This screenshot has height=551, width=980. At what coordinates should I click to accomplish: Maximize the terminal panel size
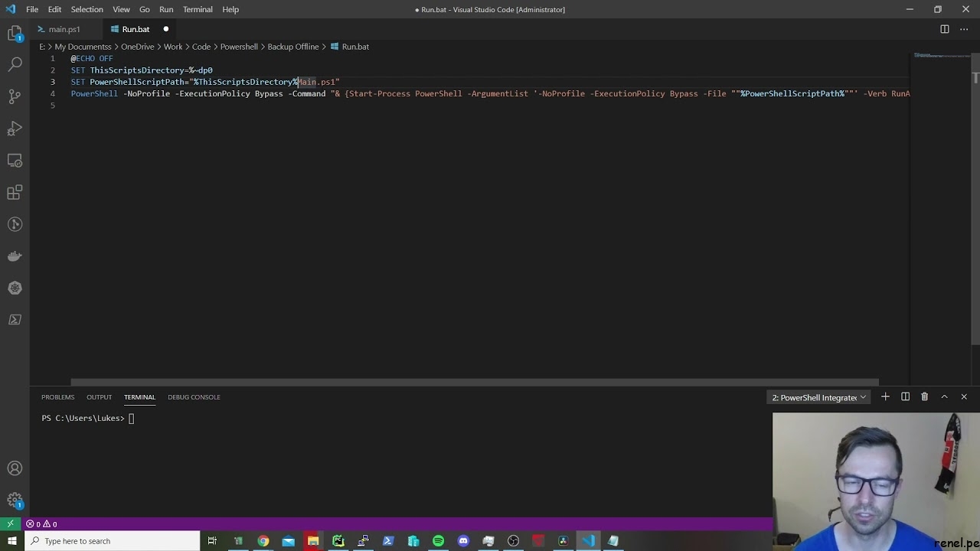click(x=944, y=397)
